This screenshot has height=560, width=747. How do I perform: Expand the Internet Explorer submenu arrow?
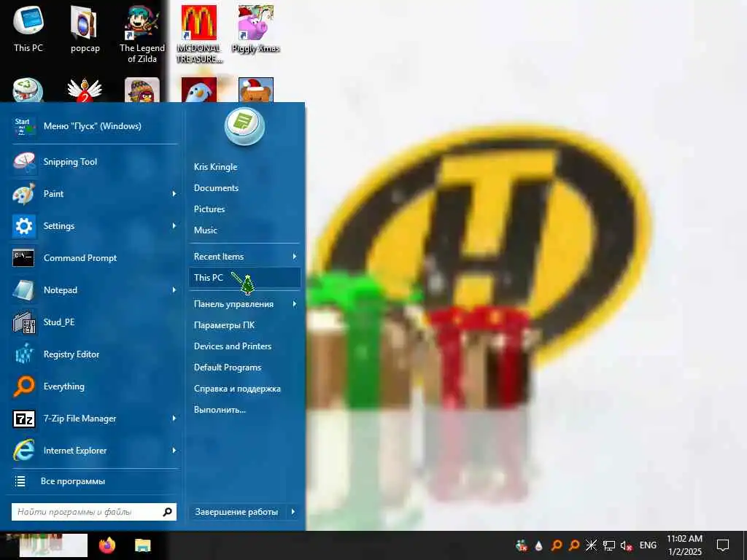coord(174,451)
